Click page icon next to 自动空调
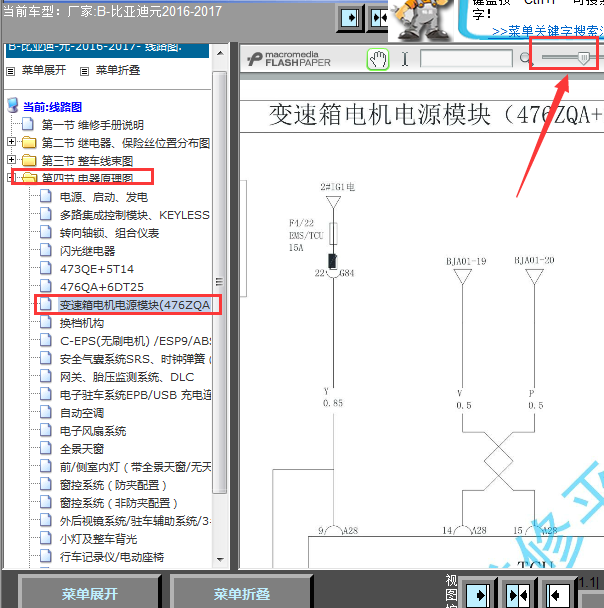Image resolution: width=604 pixels, height=608 pixels. click(46, 412)
